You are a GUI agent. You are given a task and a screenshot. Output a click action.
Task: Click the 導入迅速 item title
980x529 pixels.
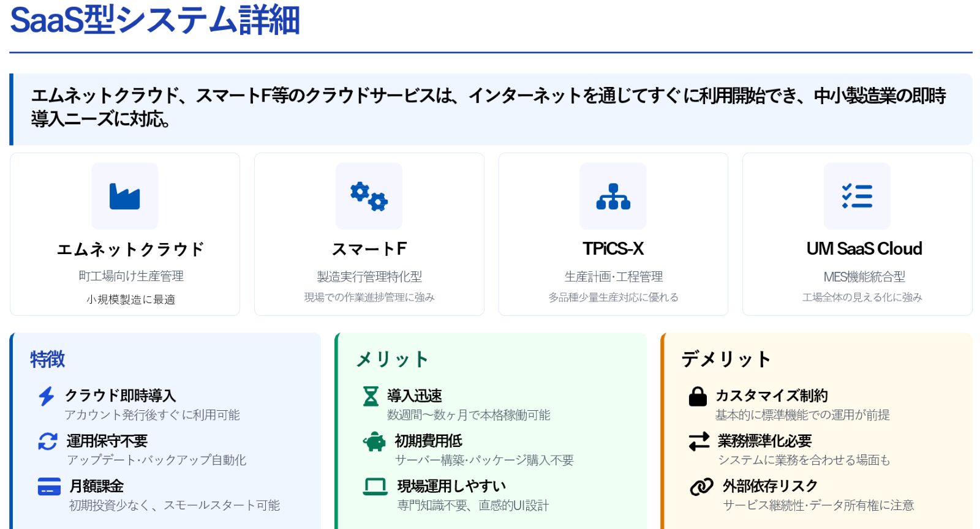click(415, 396)
